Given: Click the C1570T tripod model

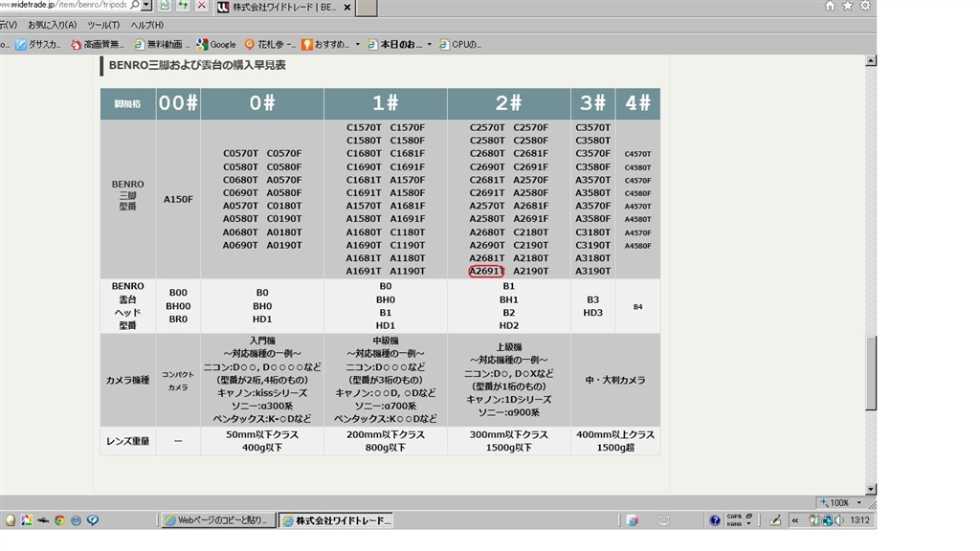Looking at the screenshot, I should [x=364, y=127].
